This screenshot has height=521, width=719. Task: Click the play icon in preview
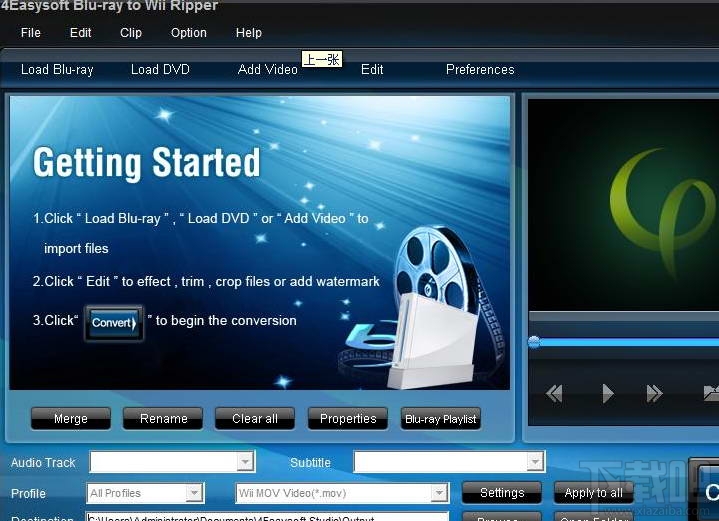(608, 393)
